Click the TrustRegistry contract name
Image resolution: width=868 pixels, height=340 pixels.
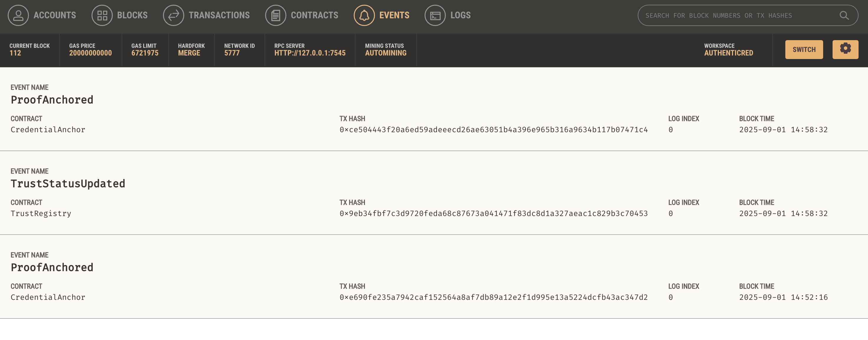[41, 213]
